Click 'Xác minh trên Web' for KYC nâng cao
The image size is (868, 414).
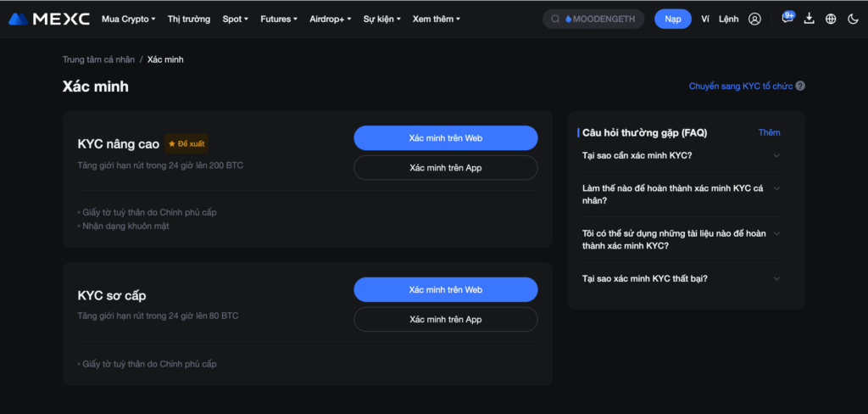tap(445, 137)
